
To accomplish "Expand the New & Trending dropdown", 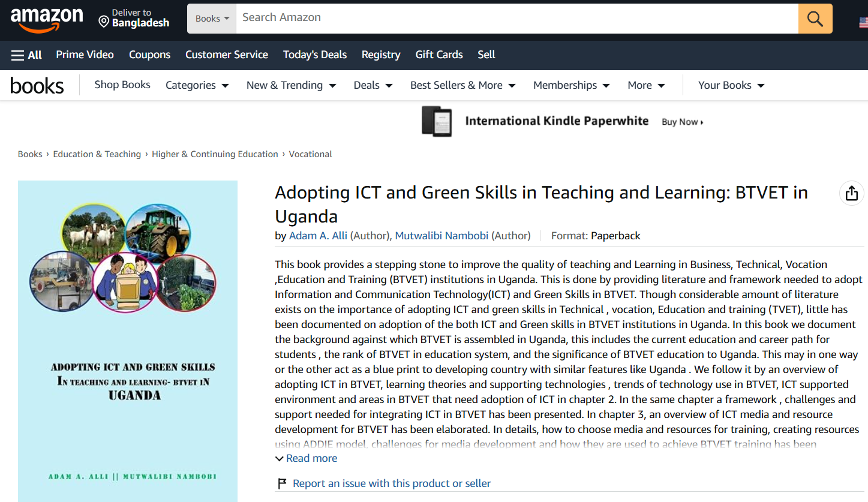I will tap(292, 85).
